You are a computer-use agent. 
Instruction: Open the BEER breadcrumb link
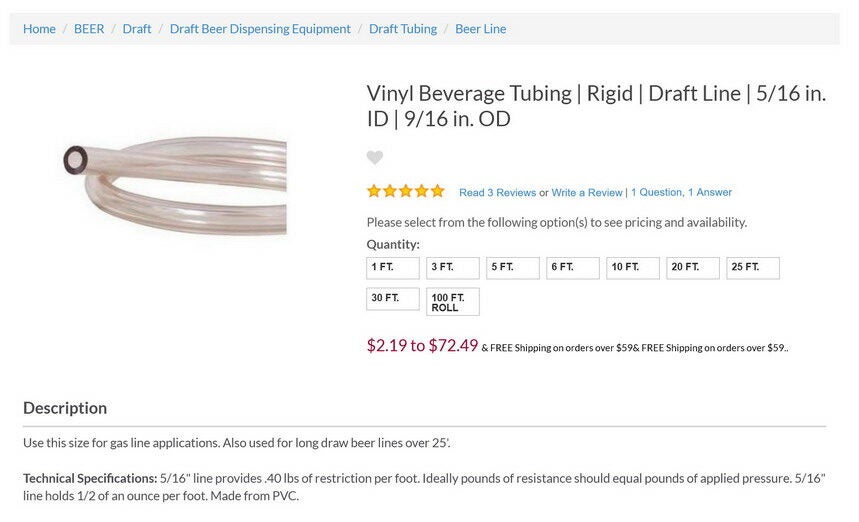89,29
